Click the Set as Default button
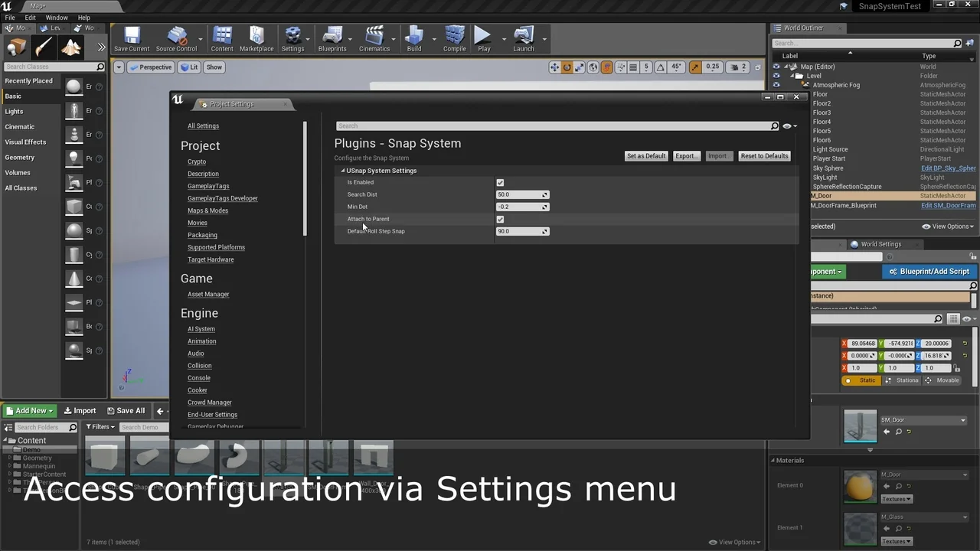This screenshot has height=551, width=980. tap(646, 156)
